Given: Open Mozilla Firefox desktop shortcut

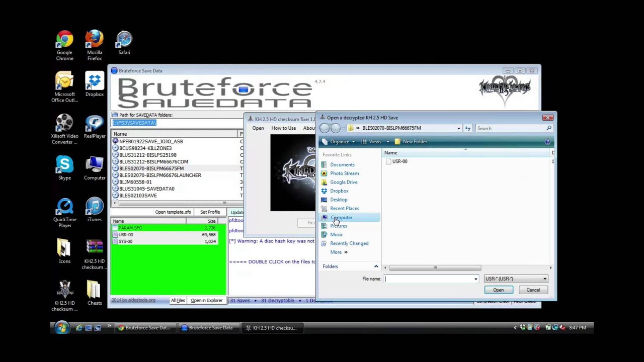Looking at the screenshot, I should (94, 46).
